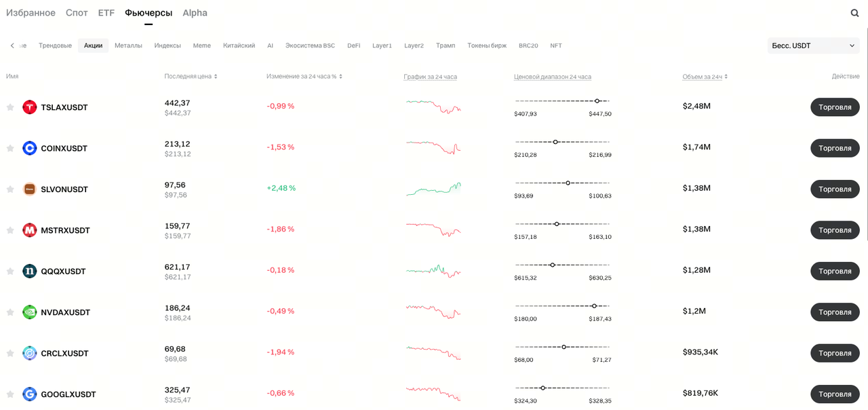Click the Tesla TSLAXUSDT logo icon
The height and width of the screenshot is (410, 868).
tap(29, 107)
